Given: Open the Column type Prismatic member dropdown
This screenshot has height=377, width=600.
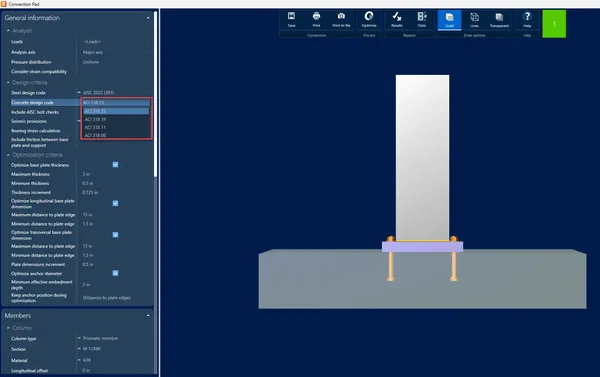Looking at the screenshot, I should click(115, 338).
